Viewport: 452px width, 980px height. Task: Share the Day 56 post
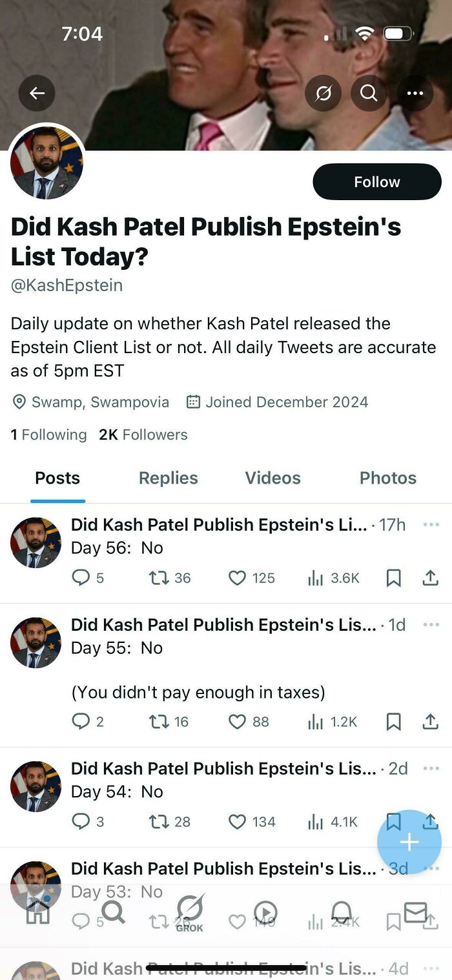coord(431,578)
